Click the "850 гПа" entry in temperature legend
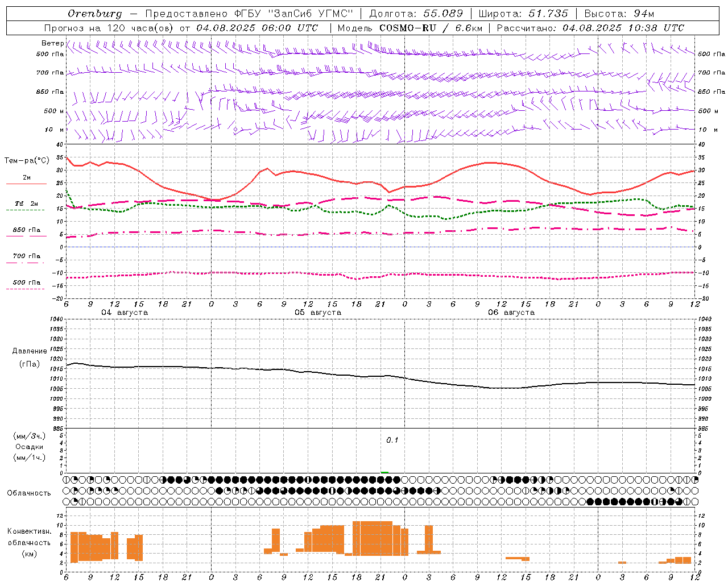Screen dimensions: 728x582 [27, 230]
